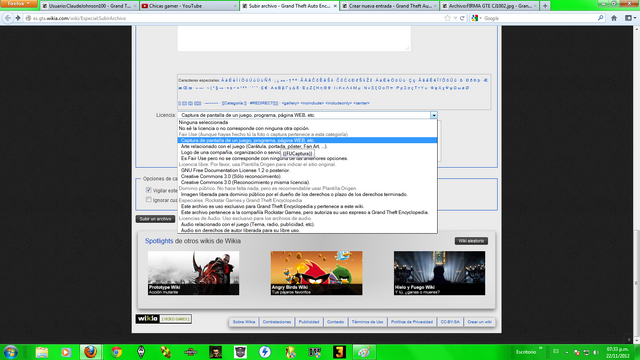Open Windows Explorer folder in taskbar

coord(42,352)
